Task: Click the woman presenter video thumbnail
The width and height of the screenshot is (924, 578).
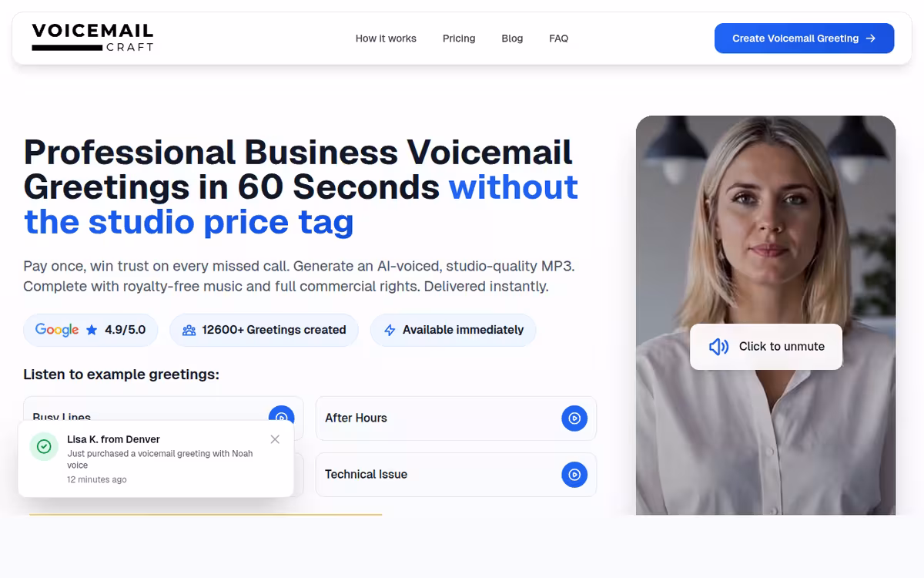Action: click(765, 315)
